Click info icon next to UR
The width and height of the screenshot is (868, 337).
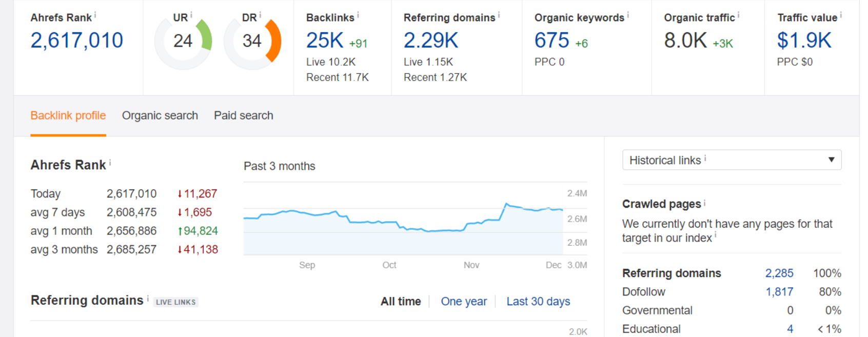191,15
